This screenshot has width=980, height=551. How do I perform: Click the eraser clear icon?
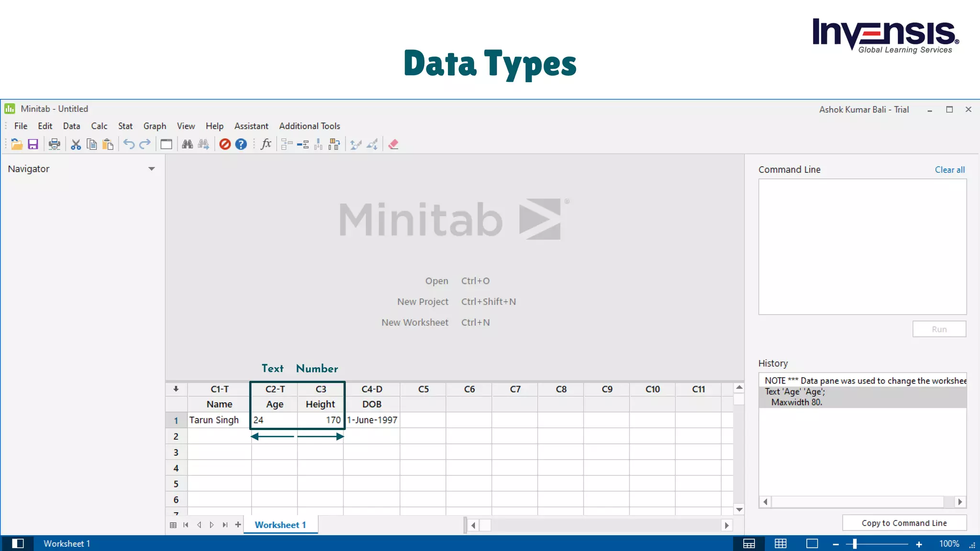393,144
